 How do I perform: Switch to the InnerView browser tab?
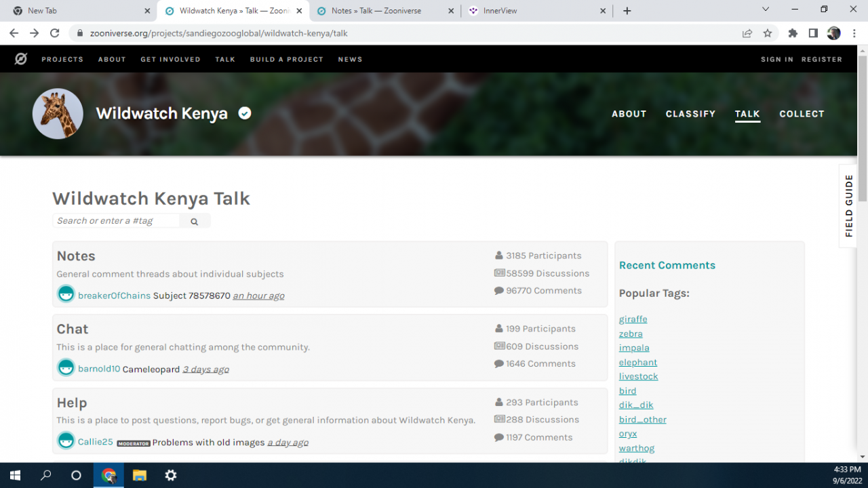(536, 11)
